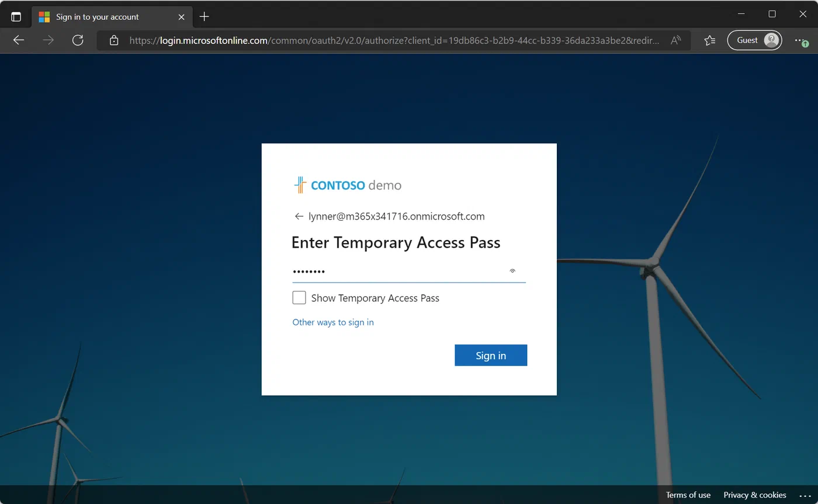Open the footer ellipsis more options
818x504 pixels.
coord(805,495)
